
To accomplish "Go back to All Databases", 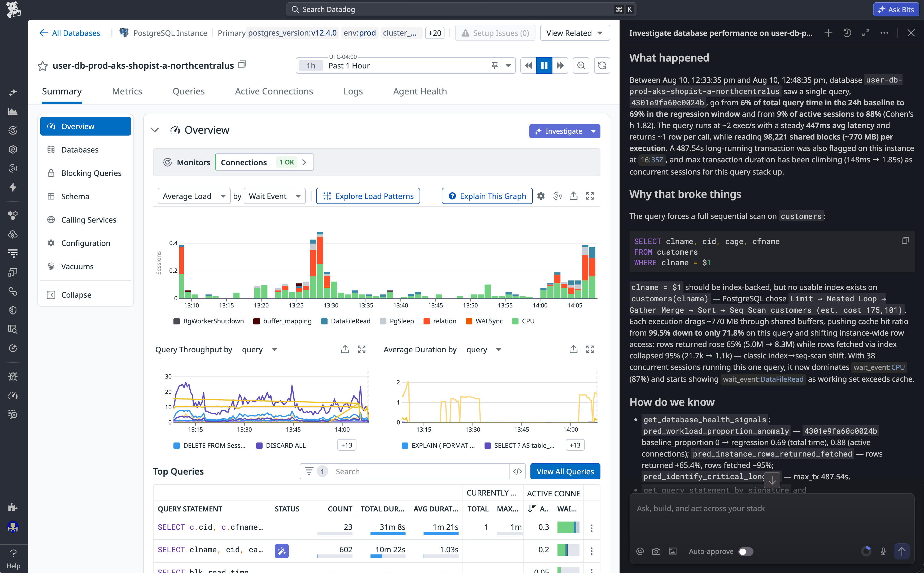I will tap(70, 33).
